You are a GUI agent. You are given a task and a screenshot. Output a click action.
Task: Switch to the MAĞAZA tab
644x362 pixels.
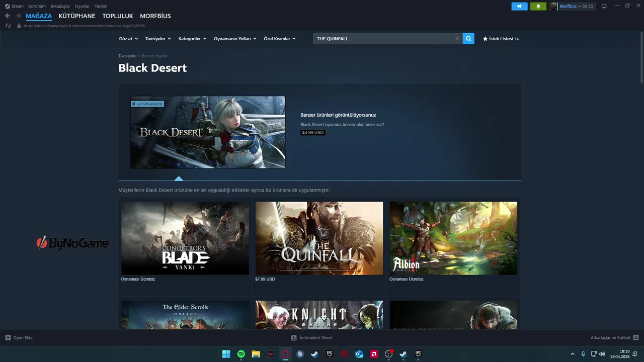pyautogui.click(x=39, y=16)
